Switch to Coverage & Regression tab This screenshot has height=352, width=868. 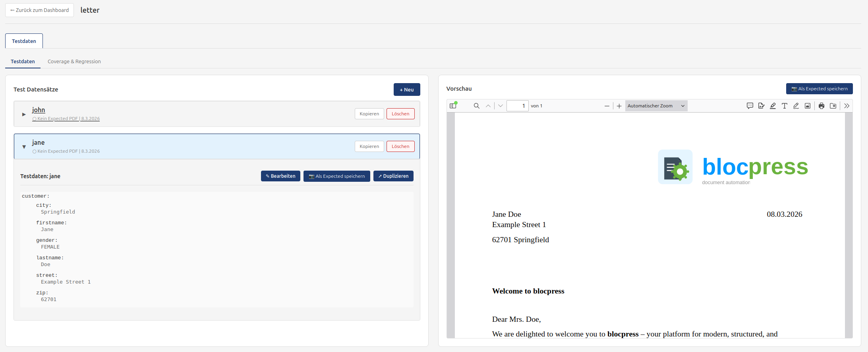pyautogui.click(x=74, y=61)
